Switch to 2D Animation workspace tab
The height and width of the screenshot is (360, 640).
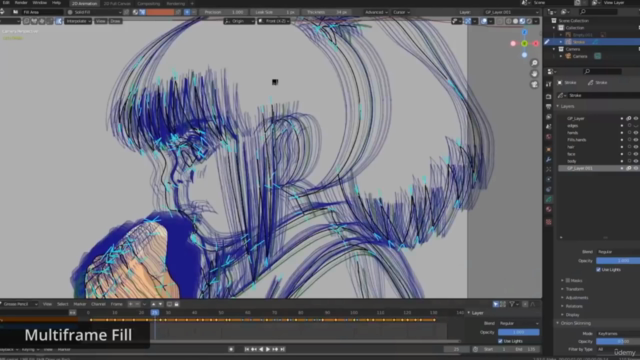84,3
